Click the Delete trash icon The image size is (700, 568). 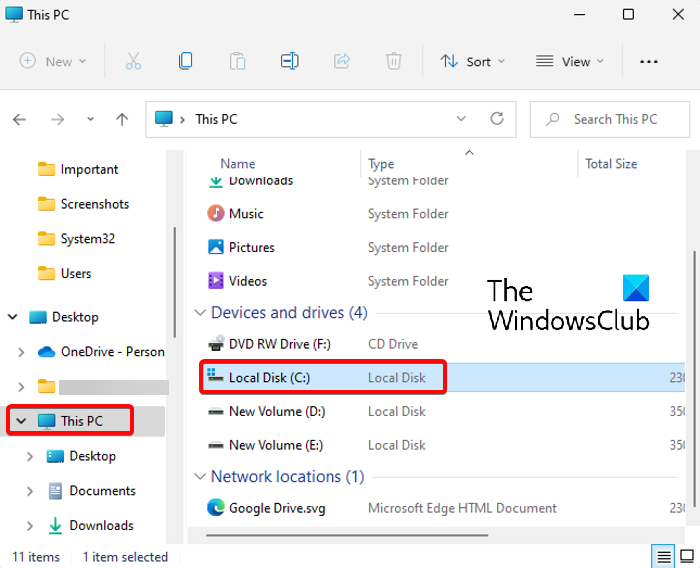[x=394, y=61]
